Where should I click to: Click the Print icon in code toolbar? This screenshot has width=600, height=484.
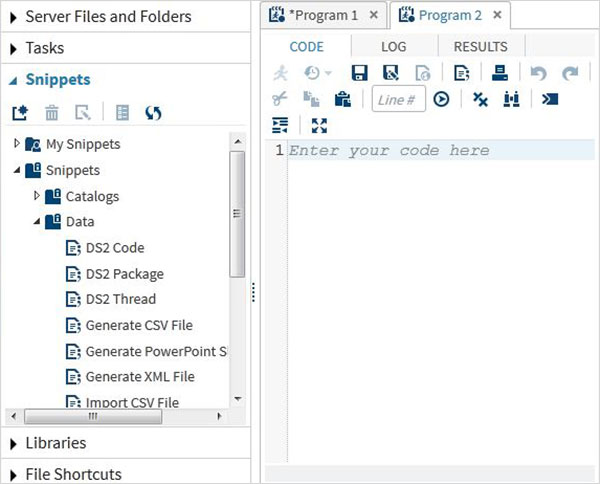pyautogui.click(x=501, y=73)
